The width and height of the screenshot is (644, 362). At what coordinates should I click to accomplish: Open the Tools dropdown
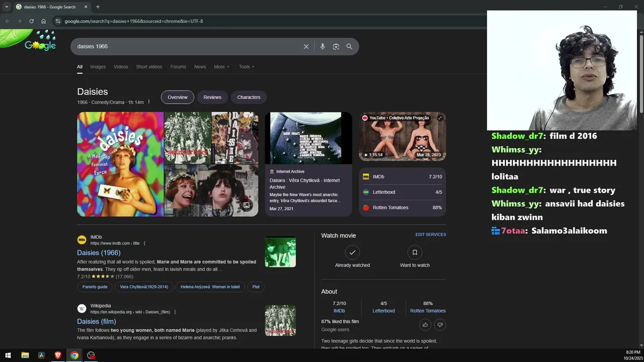pyautogui.click(x=247, y=67)
